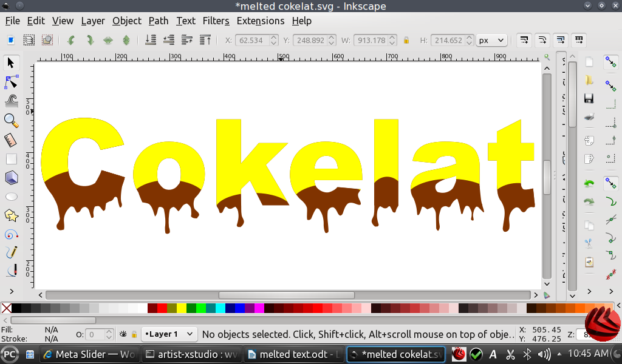Click the Paste clipboard icon
622x364 pixels.
[589, 262]
